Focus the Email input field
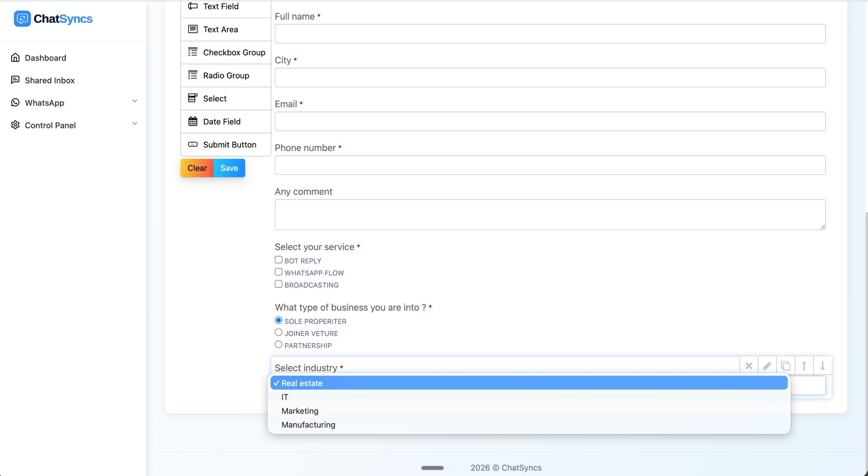Screen dimensions: 868x476 pyautogui.click(x=550, y=121)
